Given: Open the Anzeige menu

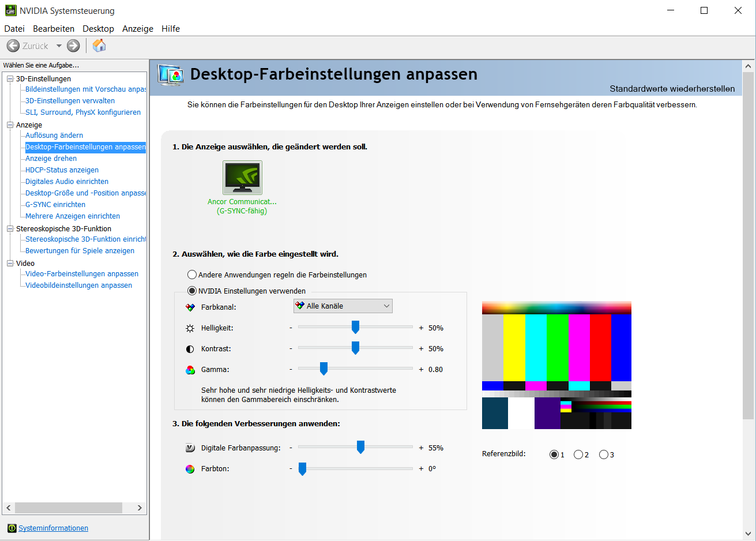Looking at the screenshot, I should (x=138, y=29).
